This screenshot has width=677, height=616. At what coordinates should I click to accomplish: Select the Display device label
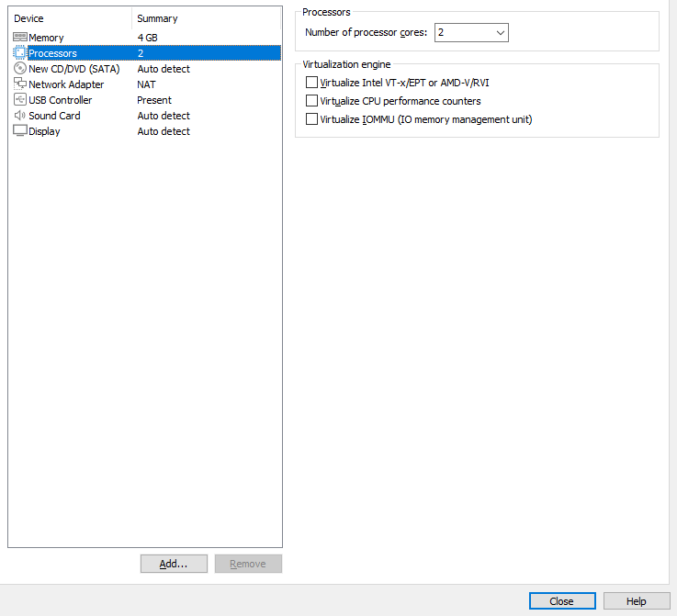point(44,131)
